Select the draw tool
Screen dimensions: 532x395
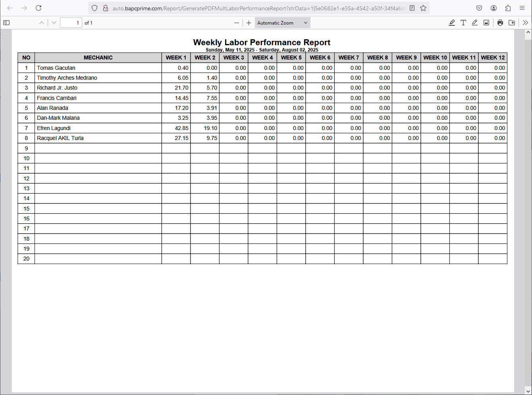pos(475,23)
